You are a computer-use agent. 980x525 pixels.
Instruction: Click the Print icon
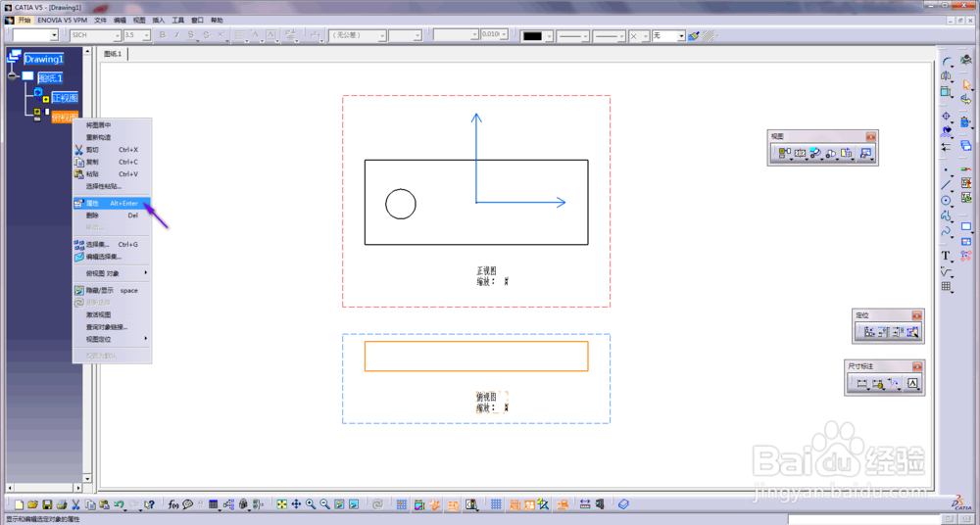tap(61, 504)
